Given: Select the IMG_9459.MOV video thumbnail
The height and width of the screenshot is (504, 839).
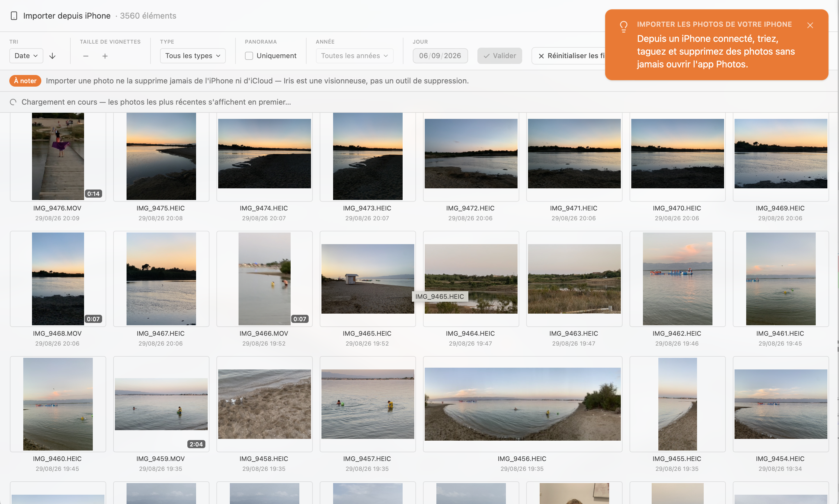Looking at the screenshot, I should 161,404.
